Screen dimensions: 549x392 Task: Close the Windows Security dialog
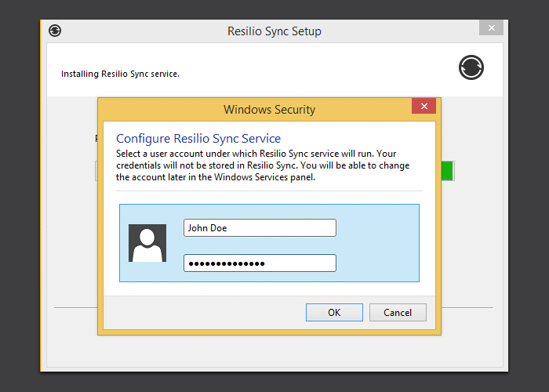pos(424,106)
